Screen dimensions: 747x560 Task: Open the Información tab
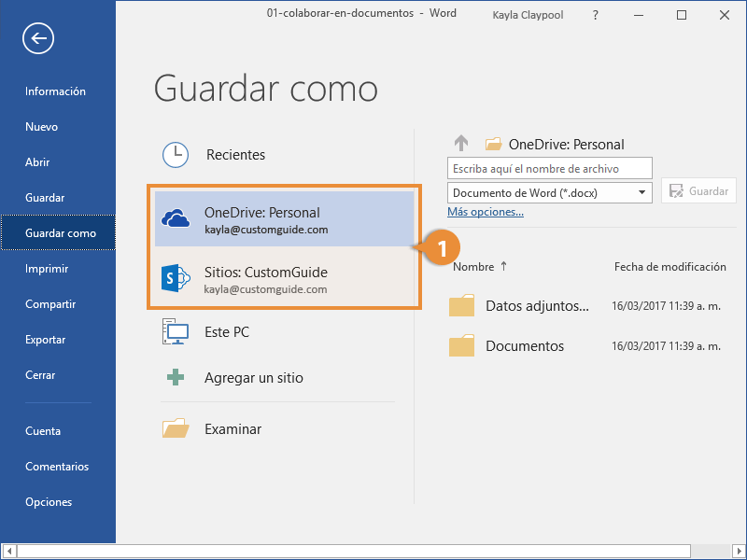click(x=55, y=91)
